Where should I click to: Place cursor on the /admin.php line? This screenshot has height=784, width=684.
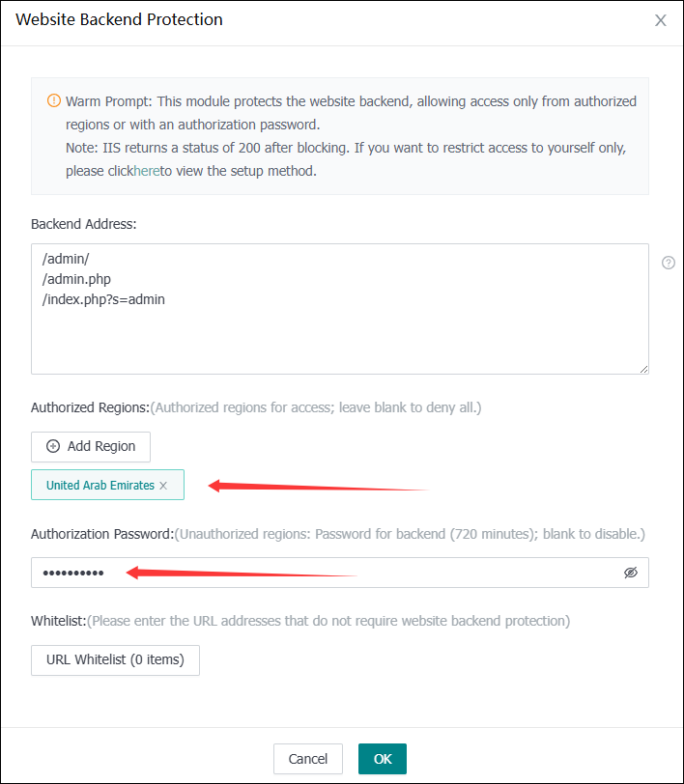tap(76, 279)
